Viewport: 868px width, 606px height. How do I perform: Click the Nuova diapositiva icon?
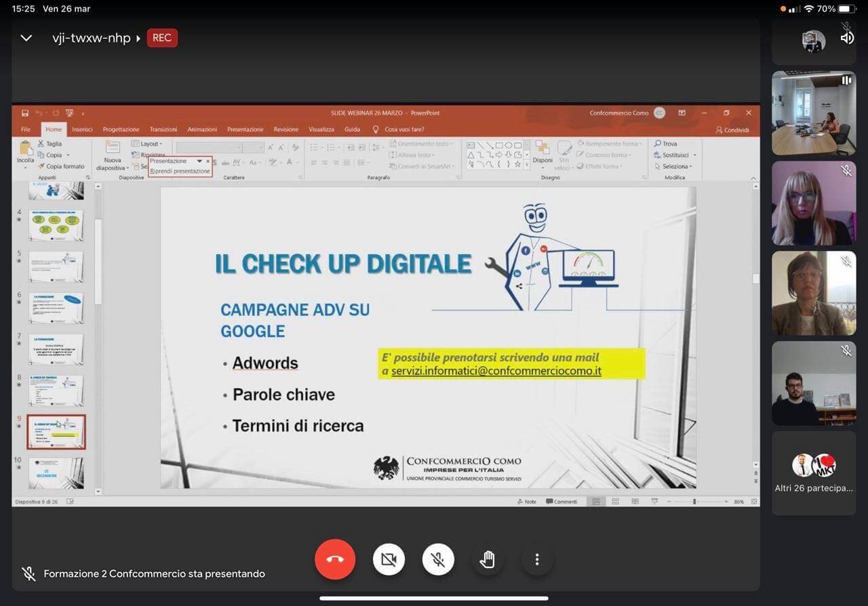click(112, 148)
